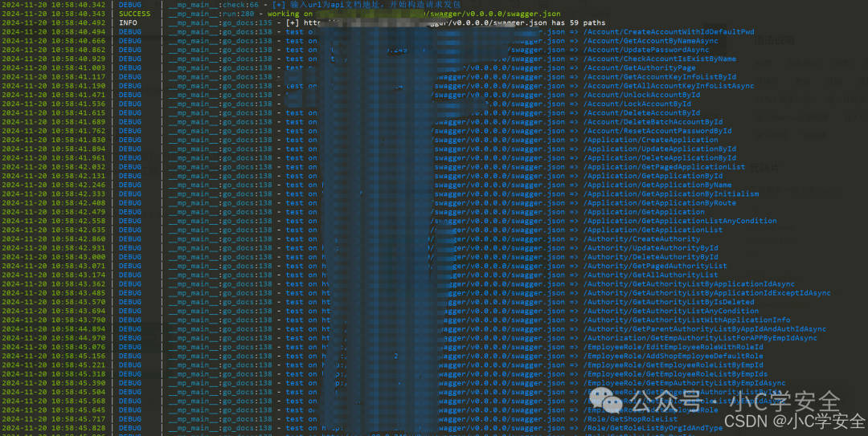Select the '__mp_main__:run:280' source text
868x436 pixels.
[211, 14]
